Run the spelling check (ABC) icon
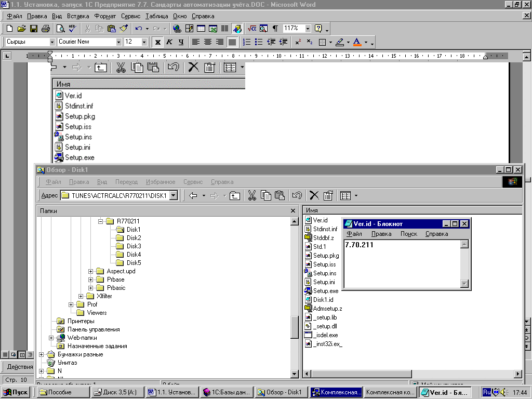The image size is (532, 399). [x=72, y=29]
